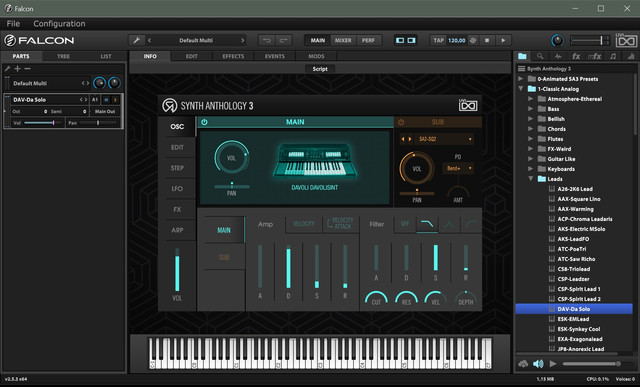
Task: Select the band-pass filter shape icon
Action: coord(449,224)
